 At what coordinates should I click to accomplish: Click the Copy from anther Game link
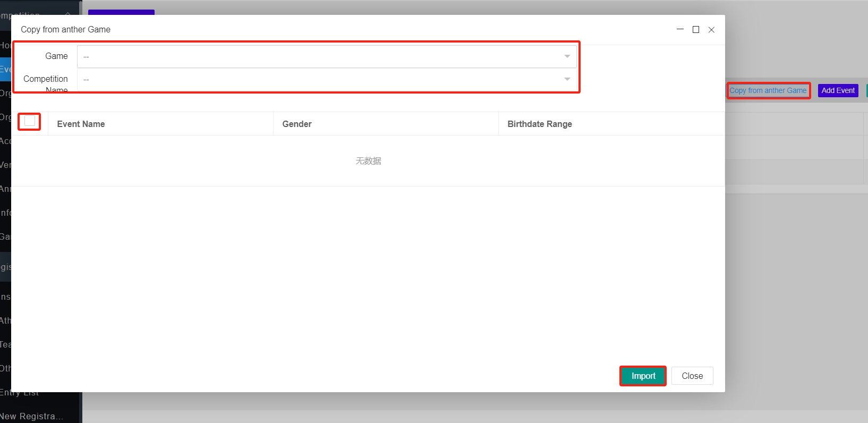tap(768, 90)
